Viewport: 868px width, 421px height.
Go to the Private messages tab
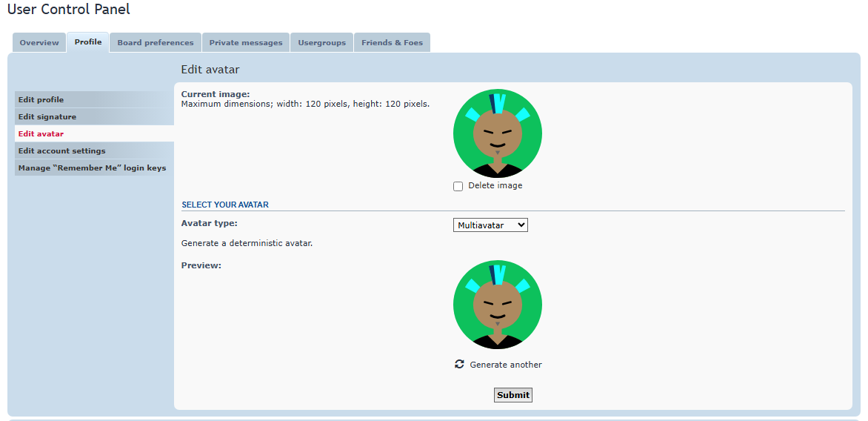point(246,43)
